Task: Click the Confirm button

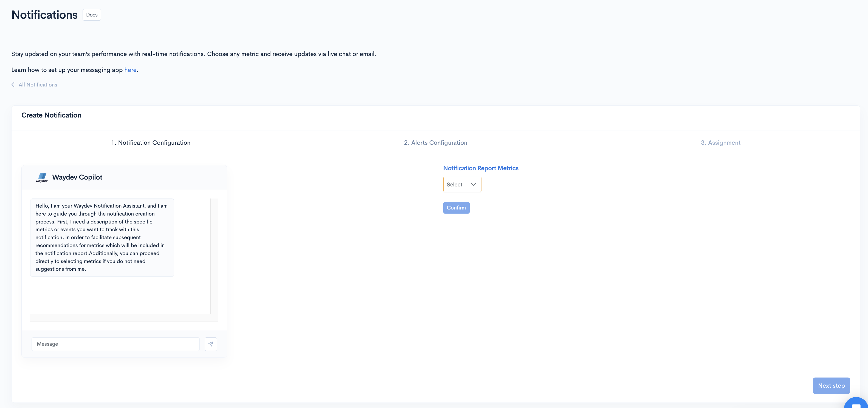Action: (456, 208)
